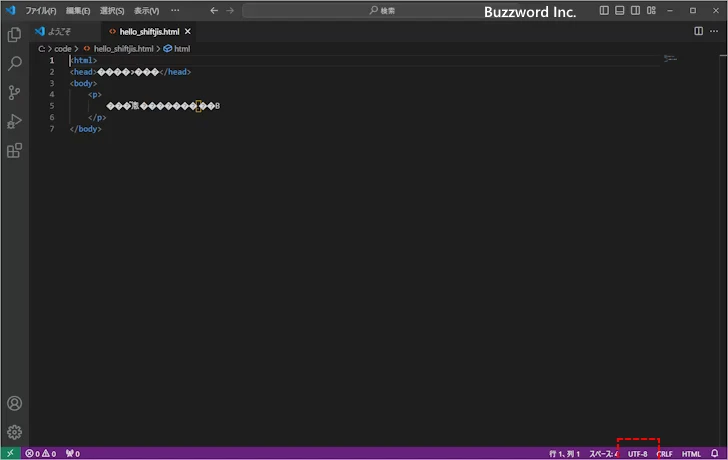Toggle the secondary side bar layout icon
728x460 pixels.
pos(635,10)
